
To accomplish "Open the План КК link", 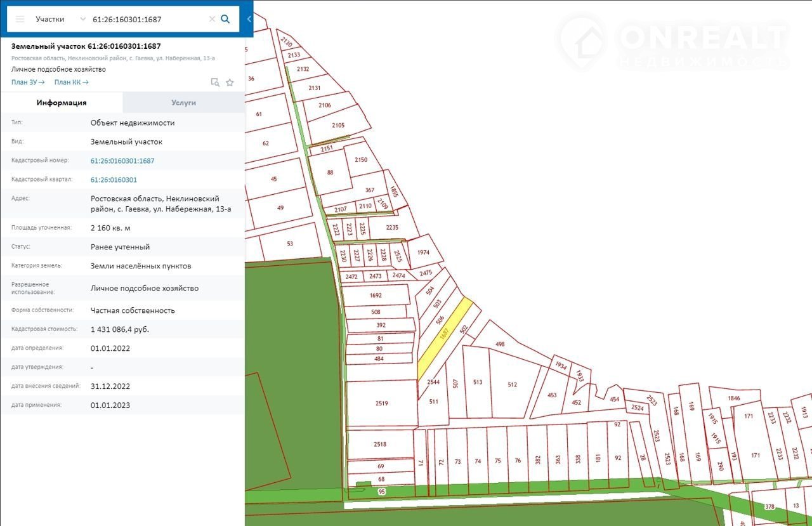I will click(x=71, y=82).
